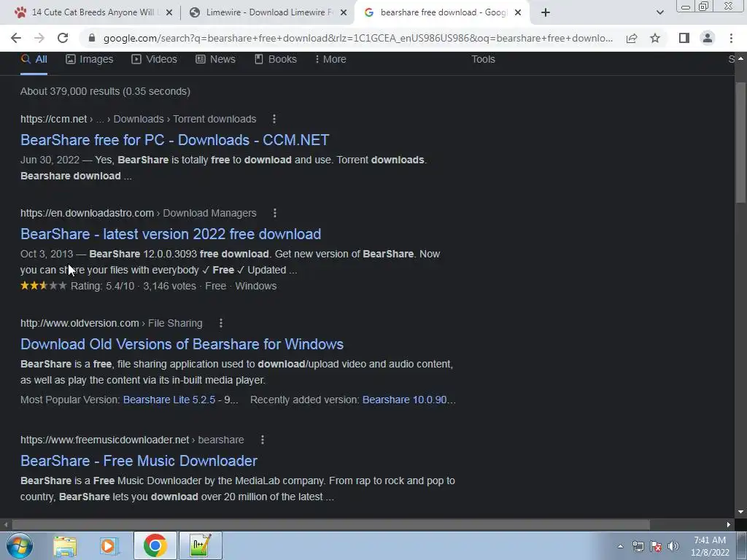Open the Notepad++ taskbar icon
The image size is (747, 560).
200,545
